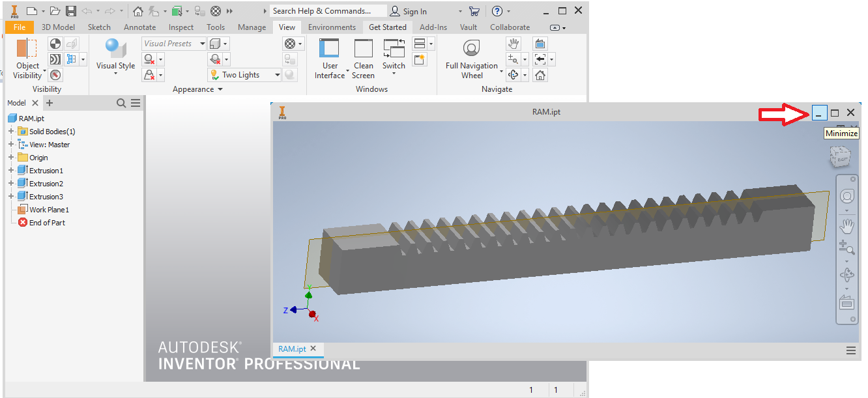The height and width of the screenshot is (398, 868).
Task: Click the ViewCube in RAM.ipt window
Action: (841, 157)
